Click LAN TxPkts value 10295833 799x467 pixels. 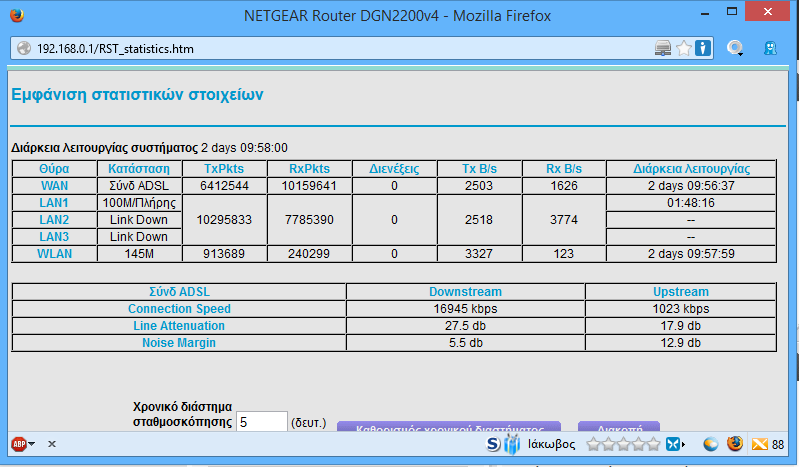(224, 220)
